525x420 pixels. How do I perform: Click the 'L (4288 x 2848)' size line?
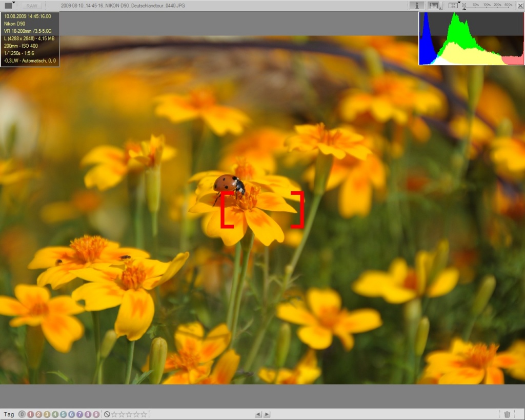29,38
